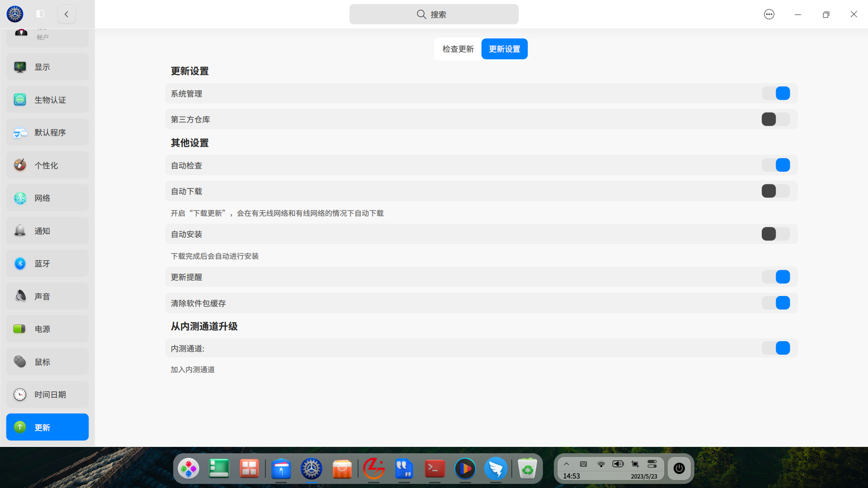Turn off 清除软件包缓存 toggle
The width and height of the screenshot is (868, 488).
tap(776, 303)
